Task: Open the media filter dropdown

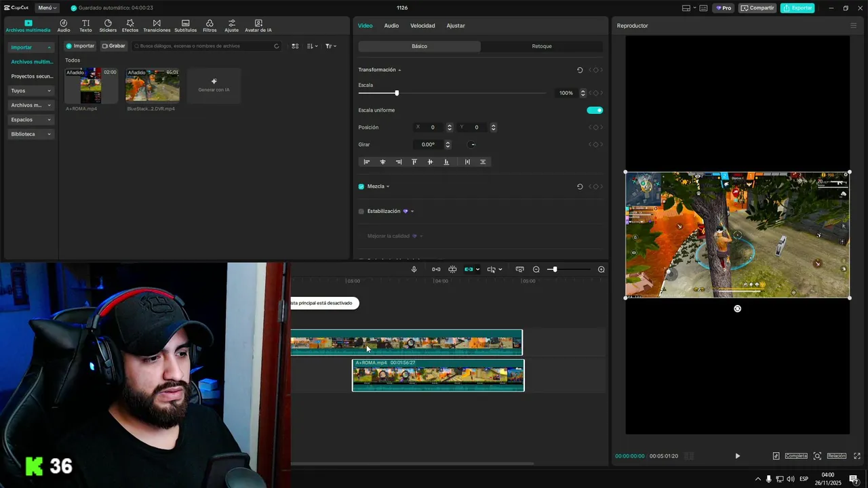Action: pyautogui.click(x=330, y=46)
